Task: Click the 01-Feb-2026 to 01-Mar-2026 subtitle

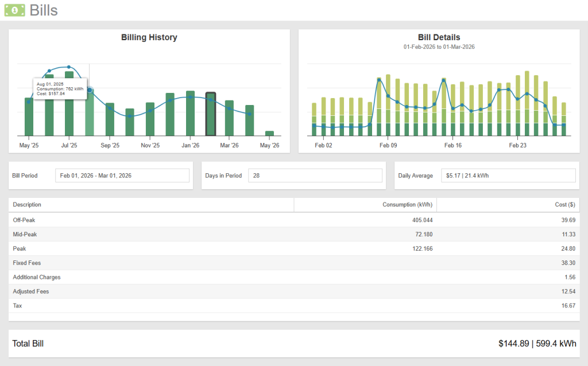Action: (439, 47)
